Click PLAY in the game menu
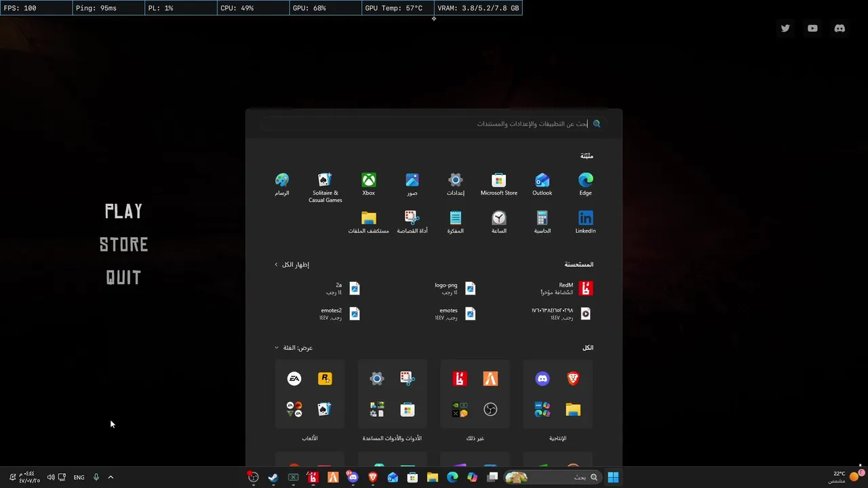This screenshot has width=868, height=488. coord(123,211)
